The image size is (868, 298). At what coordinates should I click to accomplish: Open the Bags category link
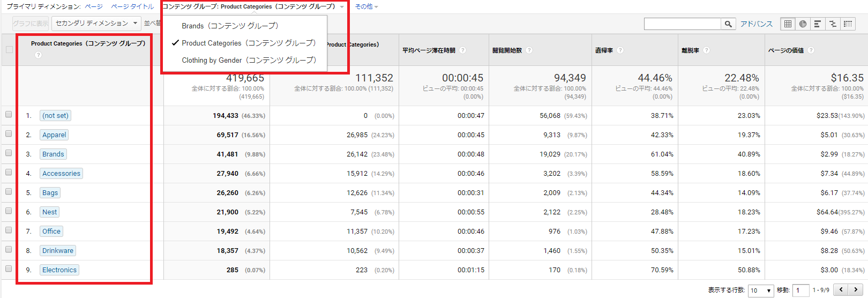point(50,193)
